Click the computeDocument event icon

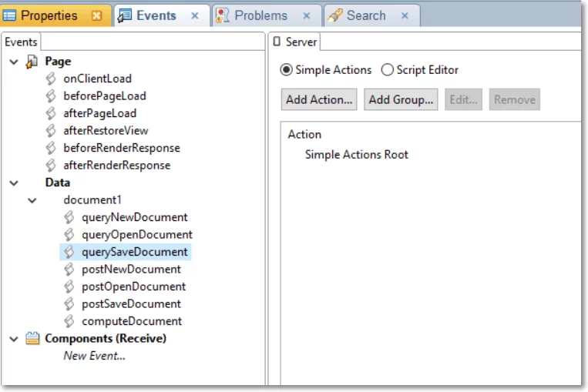click(69, 321)
